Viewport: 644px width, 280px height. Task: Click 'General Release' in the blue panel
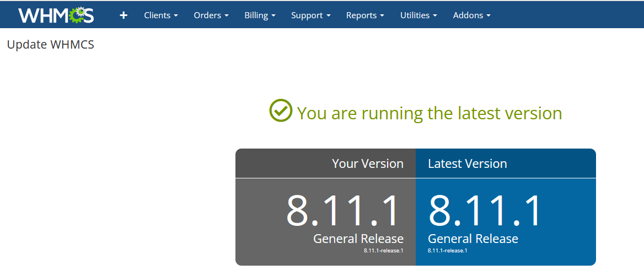point(473,239)
